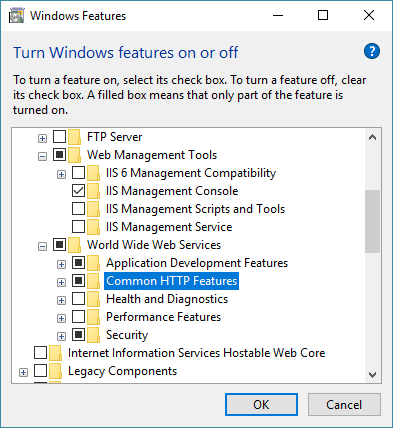Click the scrollbar down arrow
393x428 pixels.
coord(373,375)
